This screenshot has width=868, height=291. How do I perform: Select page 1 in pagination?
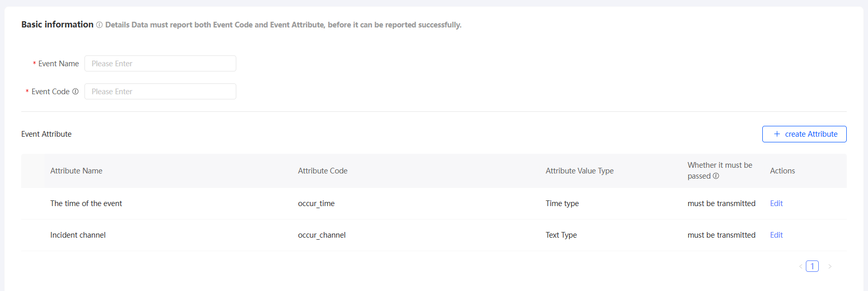812,266
